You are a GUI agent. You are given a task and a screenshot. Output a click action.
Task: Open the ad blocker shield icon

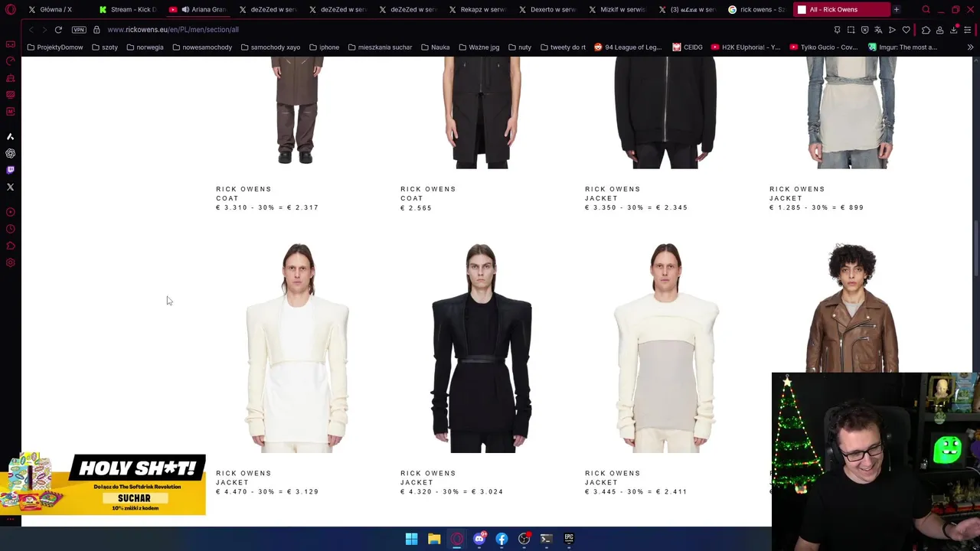point(864,30)
